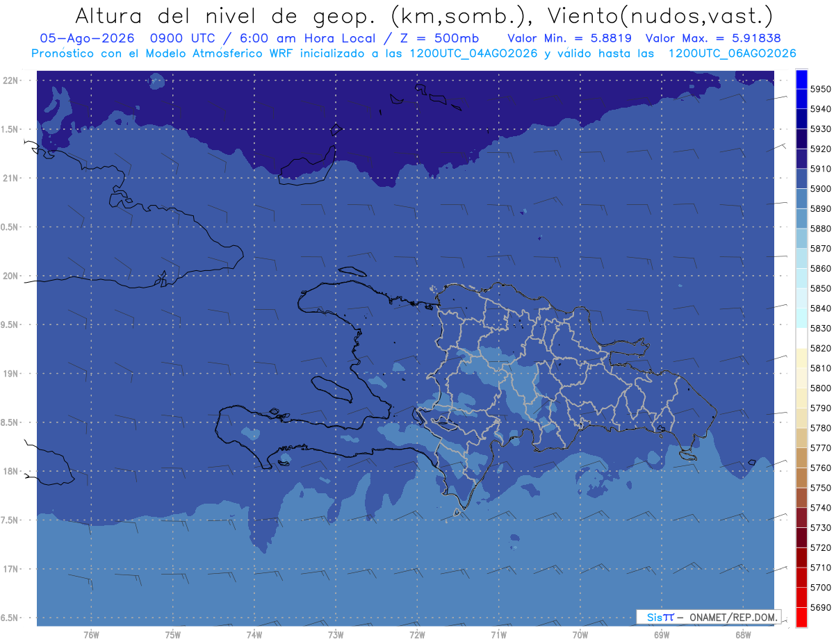Click the '5760' color bar value
Viewport: 834px width, 644px height.
(821, 468)
